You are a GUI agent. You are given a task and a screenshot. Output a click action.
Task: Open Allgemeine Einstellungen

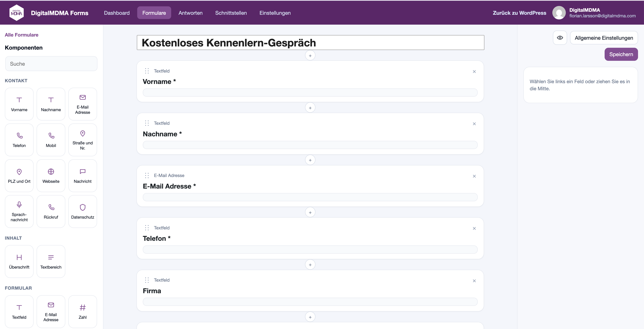point(604,38)
